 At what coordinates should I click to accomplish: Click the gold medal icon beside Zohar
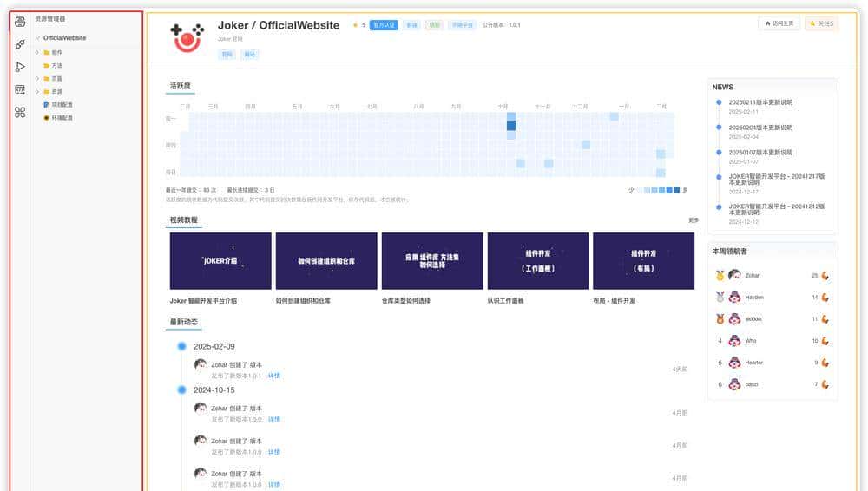point(720,275)
